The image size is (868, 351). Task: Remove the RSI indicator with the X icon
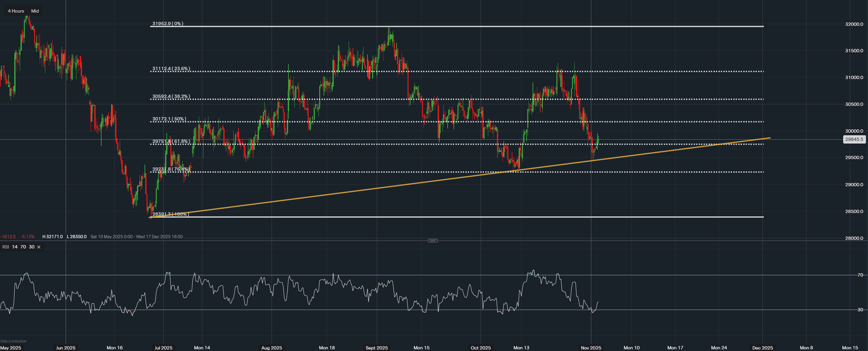point(39,247)
